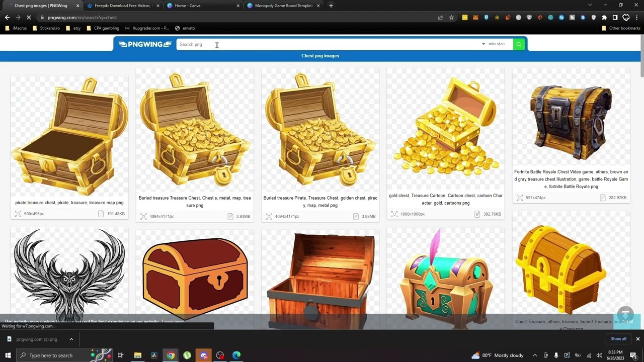This screenshot has height=362, width=644.
Task: Click the Chest png images heading
Action: 320,56
